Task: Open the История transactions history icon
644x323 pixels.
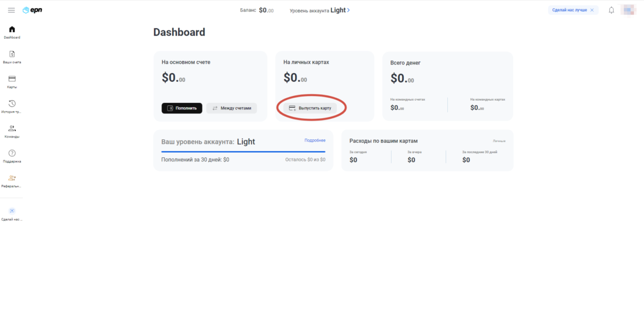Action: pos(12,104)
